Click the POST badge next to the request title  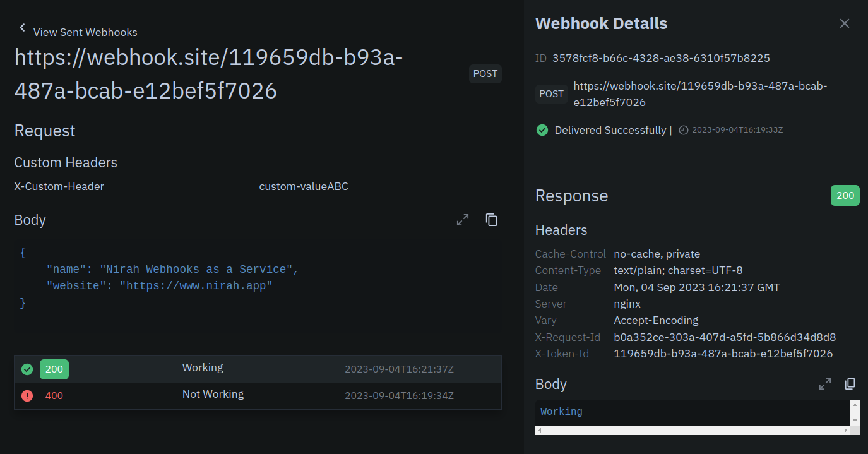[485, 73]
